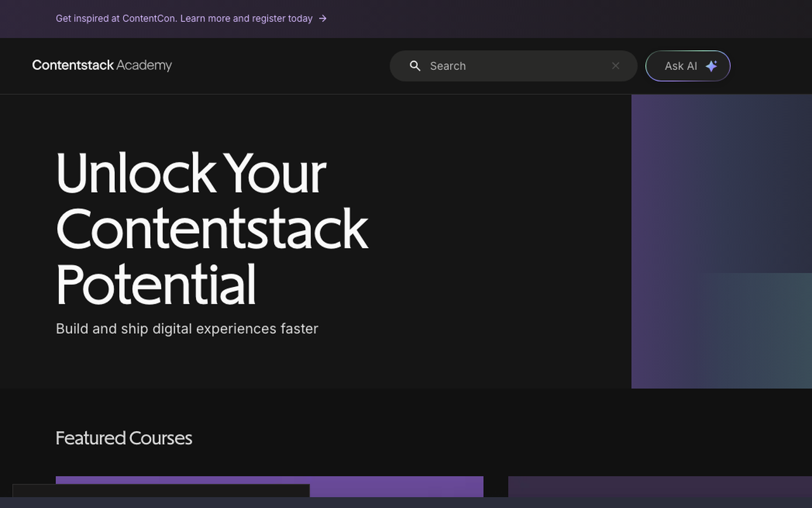The image size is (812, 508).
Task: Select the 'Unlock Your Contentstack Potential' heading
Action: tap(212, 229)
